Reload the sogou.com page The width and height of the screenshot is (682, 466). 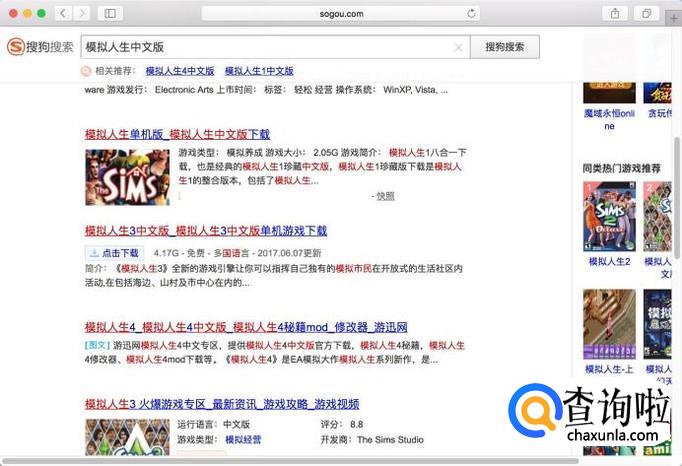[x=471, y=13]
